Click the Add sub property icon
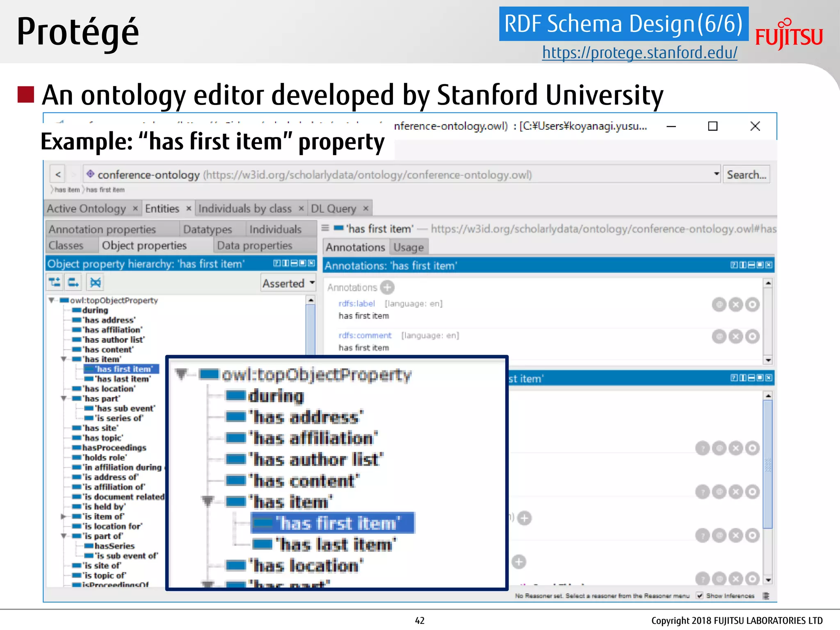The height and width of the screenshot is (630, 840). click(x=55, y=282)
